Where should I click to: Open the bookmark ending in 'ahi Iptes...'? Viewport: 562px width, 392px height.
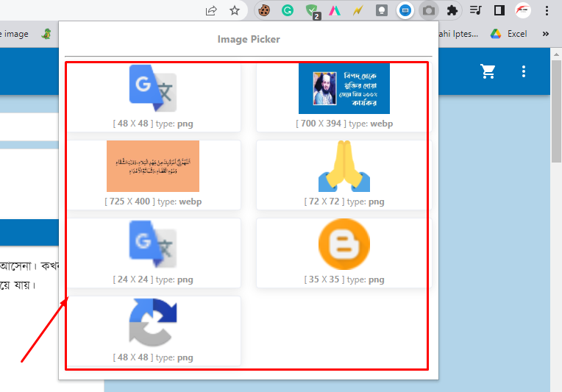[458, 34]
